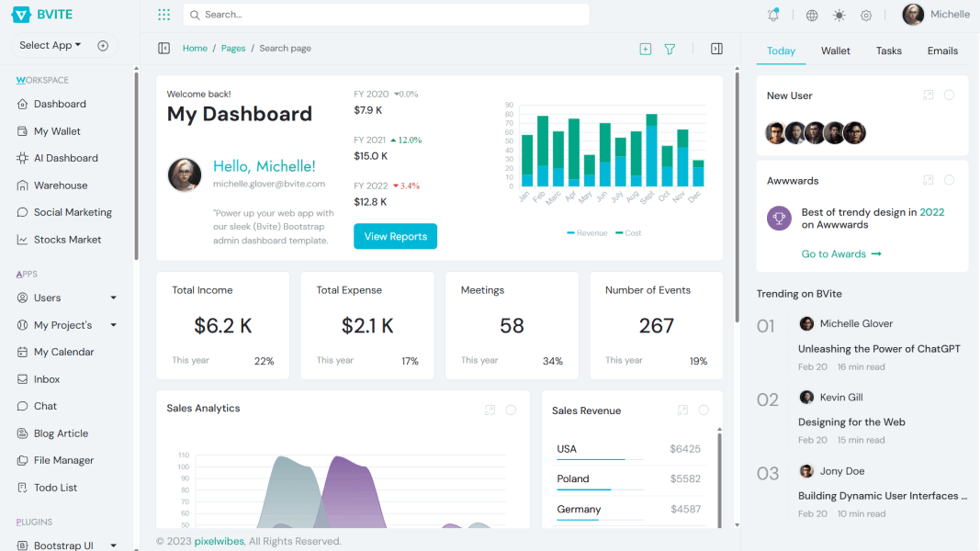Switch to the Emails tab
Viewport: 980px width, 551px height.
[942, 51]
